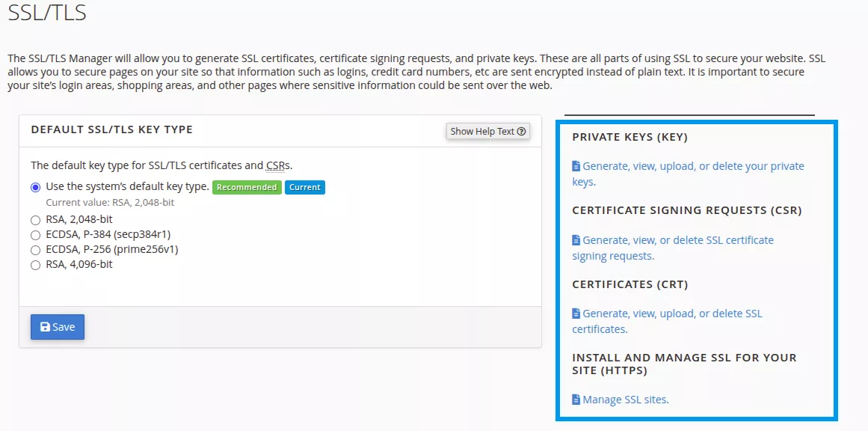
Task: Click the floppy disk icon on Save button
Action: (x=45, y=327)
